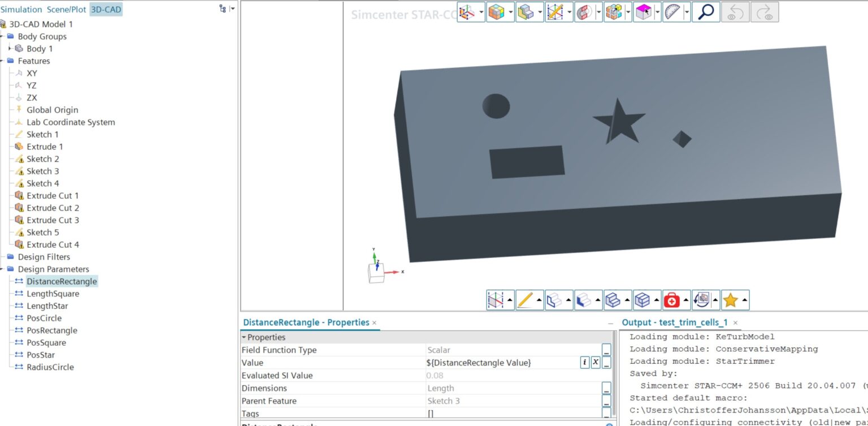Click the X expression button in Value row

point(596,363)
